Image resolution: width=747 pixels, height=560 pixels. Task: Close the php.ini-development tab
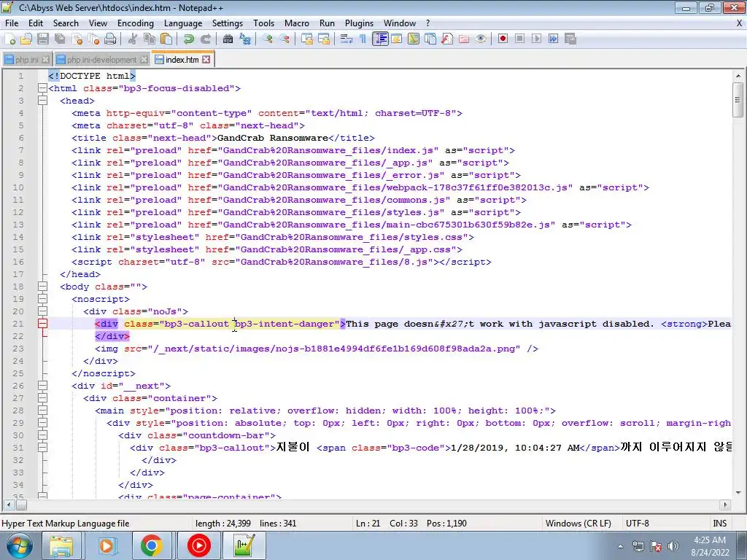click(x=144, y=60)
